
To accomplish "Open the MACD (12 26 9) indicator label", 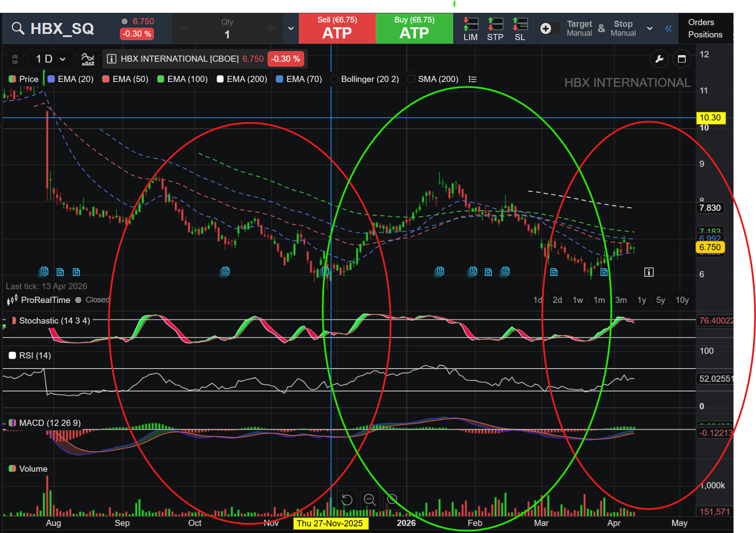I will (45, 423).
